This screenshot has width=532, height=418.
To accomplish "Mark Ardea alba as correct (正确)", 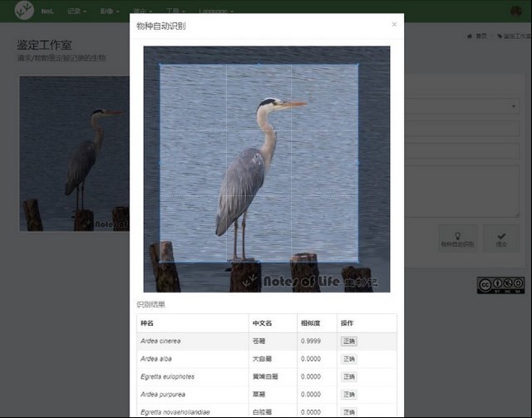I will point(349,359).
